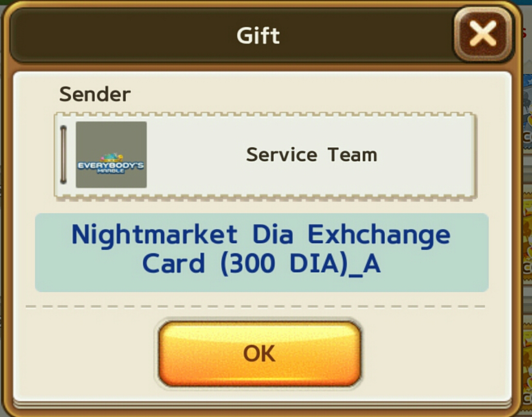Click the sender ticket row background
Screen dimensions: 532x417
tap(265, 156)
